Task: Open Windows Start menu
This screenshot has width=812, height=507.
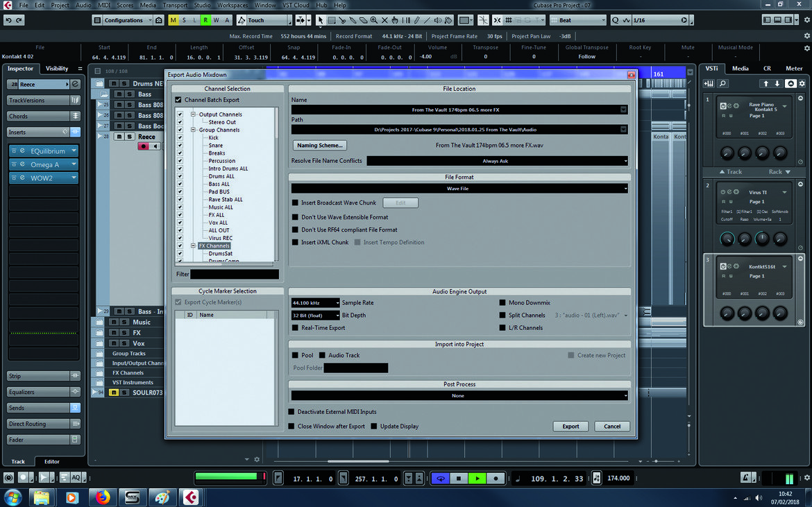Action: pyautogui.click(x=13, y=498)
